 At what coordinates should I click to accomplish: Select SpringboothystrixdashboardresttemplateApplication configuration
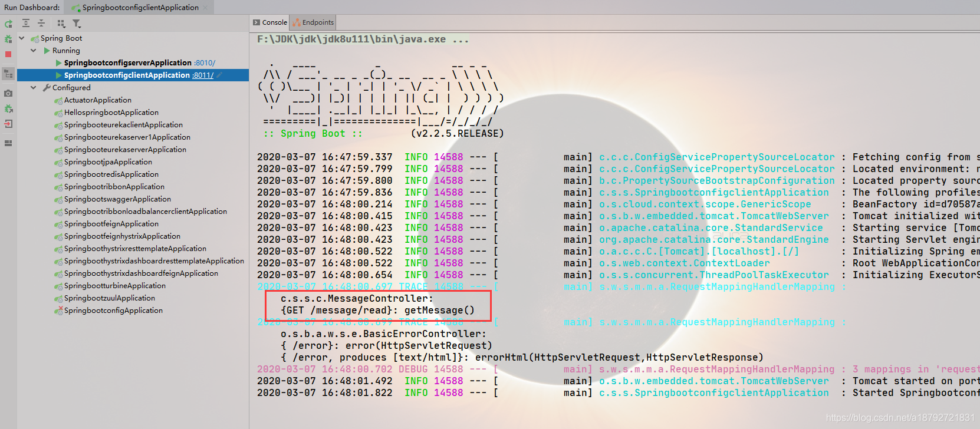pyautogui.click(x=154, y=261)
